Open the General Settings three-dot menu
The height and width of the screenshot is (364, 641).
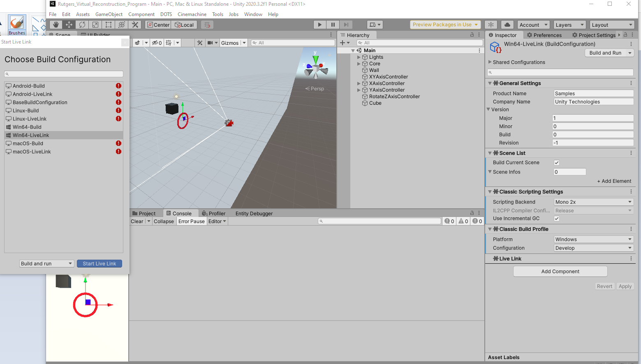click(631, 83)
